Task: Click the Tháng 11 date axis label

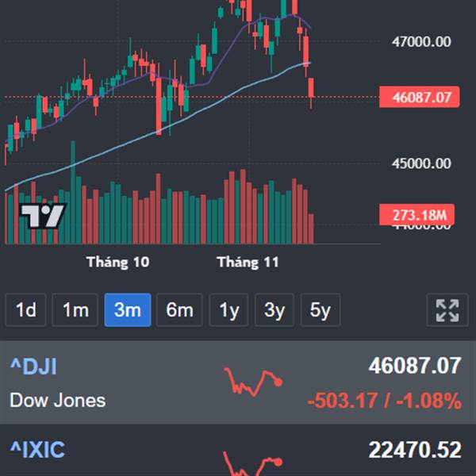Action: coord(248,263)
